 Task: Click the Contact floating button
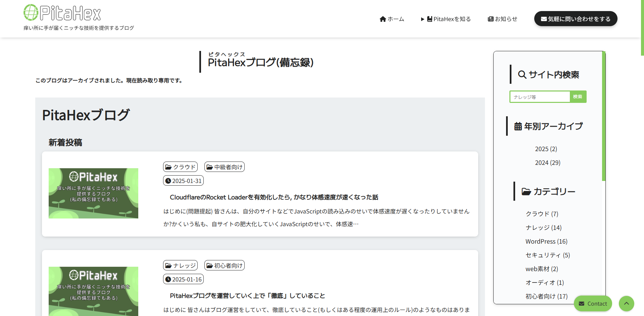pyautogui.click(x=593, y=304)
